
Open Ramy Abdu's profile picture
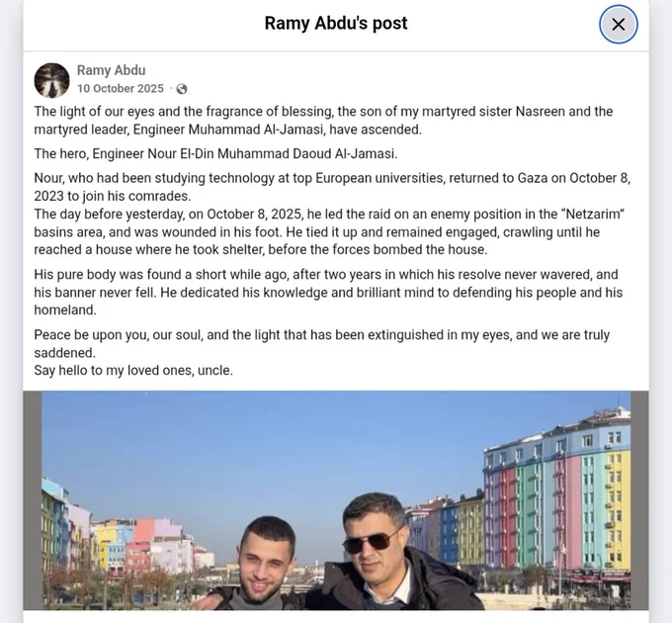pyautogui.click(x=51, y=80)
